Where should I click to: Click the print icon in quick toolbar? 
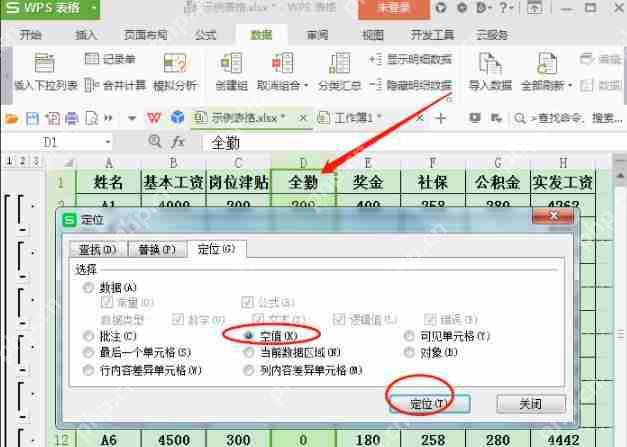point(72,119)
